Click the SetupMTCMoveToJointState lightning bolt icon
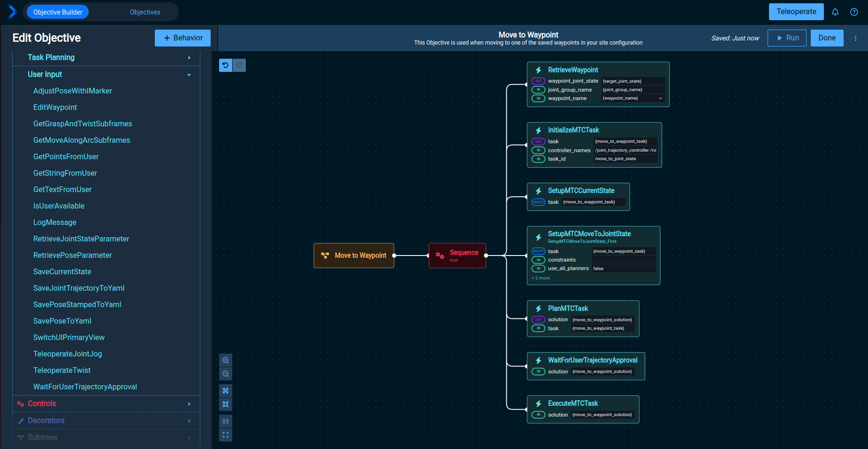 (x=539, y=237)
